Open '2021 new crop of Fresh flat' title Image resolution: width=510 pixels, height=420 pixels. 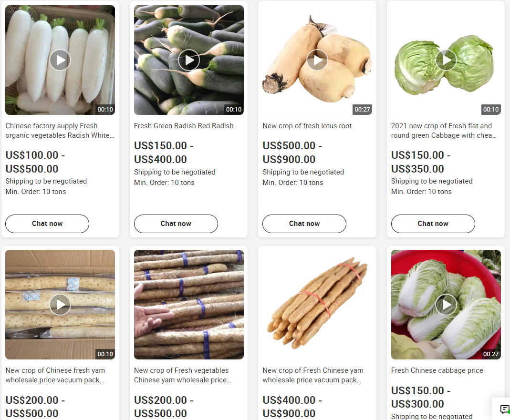point(444,130)
